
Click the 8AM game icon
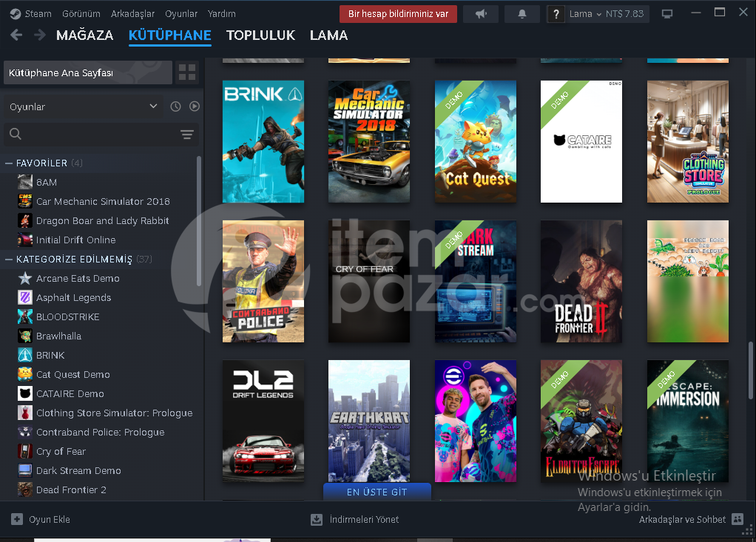(25, 182)
